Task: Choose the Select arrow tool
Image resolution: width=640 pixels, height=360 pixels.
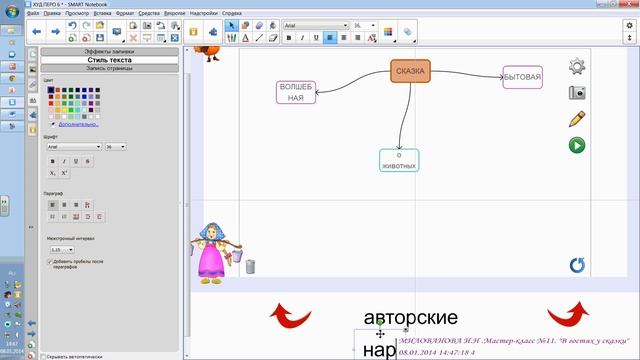Action: click(231, 25)
